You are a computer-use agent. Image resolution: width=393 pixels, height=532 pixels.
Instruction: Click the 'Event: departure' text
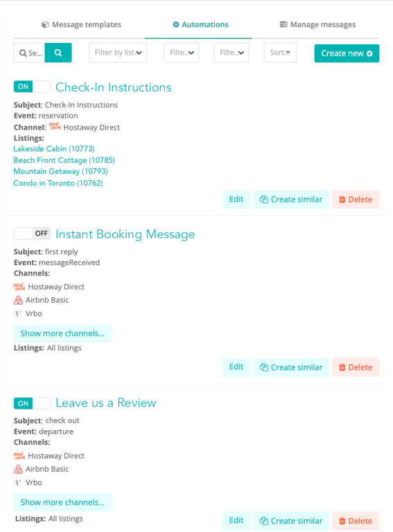tap(44, 432)
